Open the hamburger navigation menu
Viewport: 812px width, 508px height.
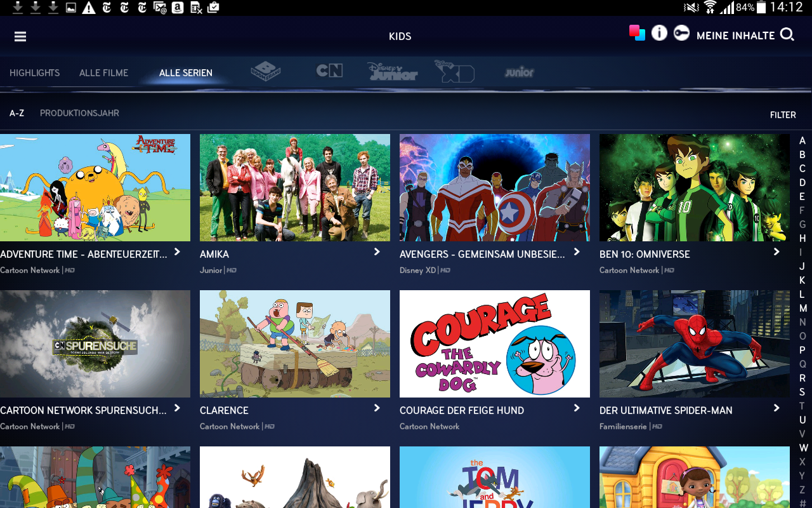pyautogui.click(x=20, y=36)
